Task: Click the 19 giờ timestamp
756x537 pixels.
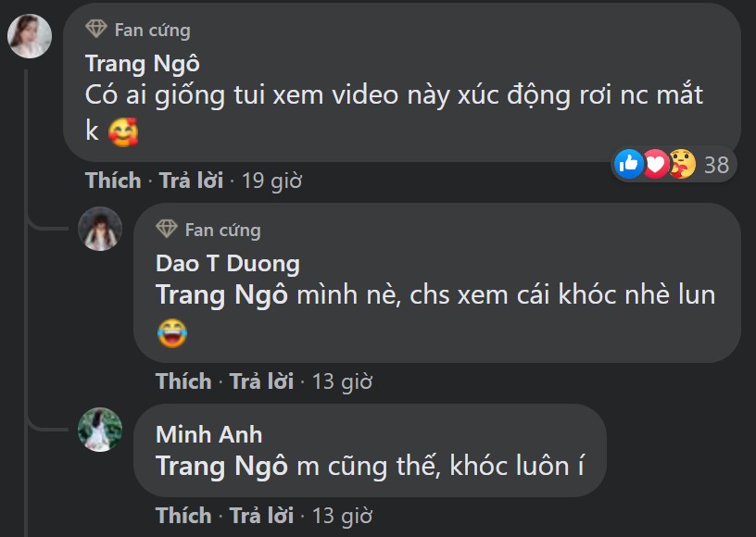Action: tap(271, 181)
